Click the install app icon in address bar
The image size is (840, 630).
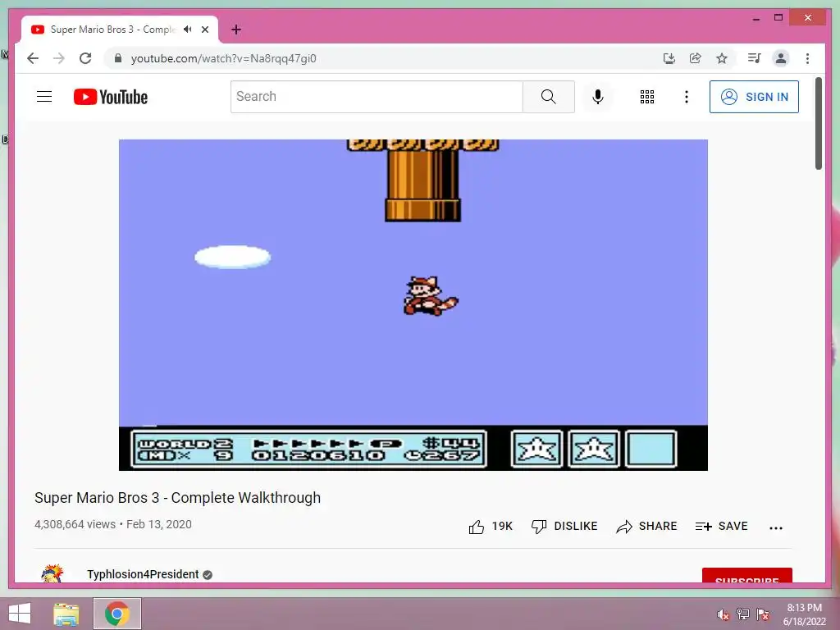click(x=669, y=58)
